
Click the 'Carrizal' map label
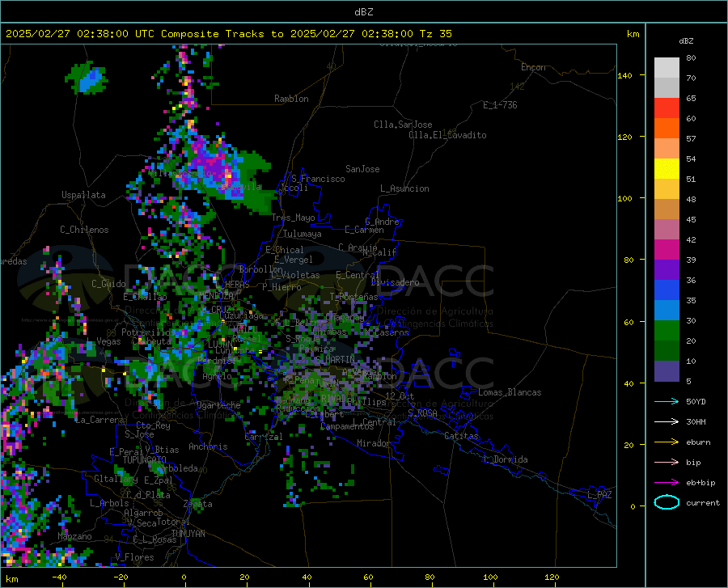(x=263, y=437)
